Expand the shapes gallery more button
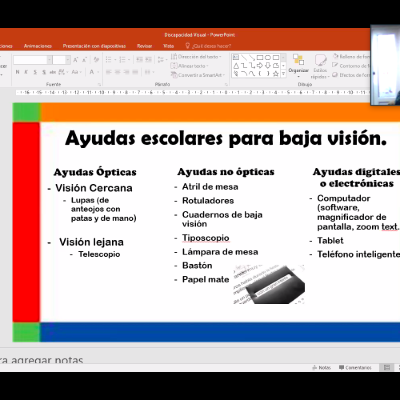The height and width of the screenshot is (400, 400). coord(283,74)
